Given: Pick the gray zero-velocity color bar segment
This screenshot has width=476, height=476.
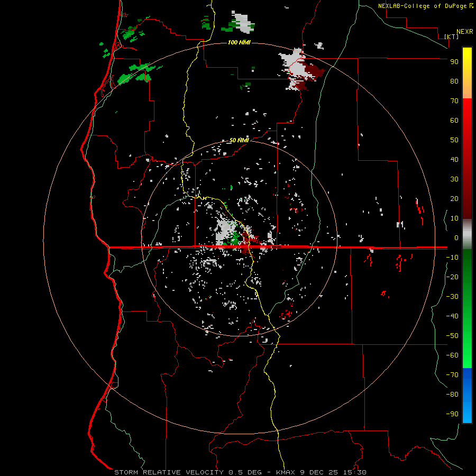Looking at the screenshot, I should 467,234.
